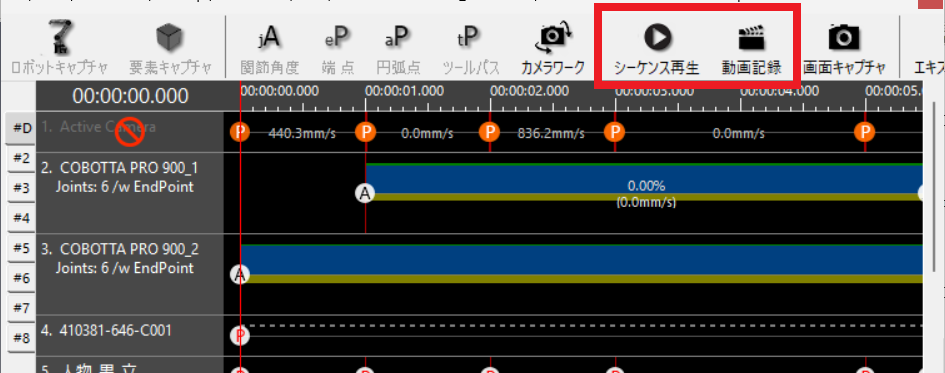Click the blue motion bar on COBOTTA PRO 900_2
The image size is (945, 373).
pyautogui.click(x=582, y=263)
